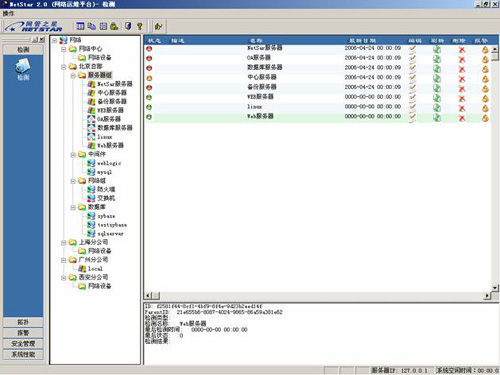Select 防火墙 in the tree
Screen dimensions: 500x375
pos(106,189)
